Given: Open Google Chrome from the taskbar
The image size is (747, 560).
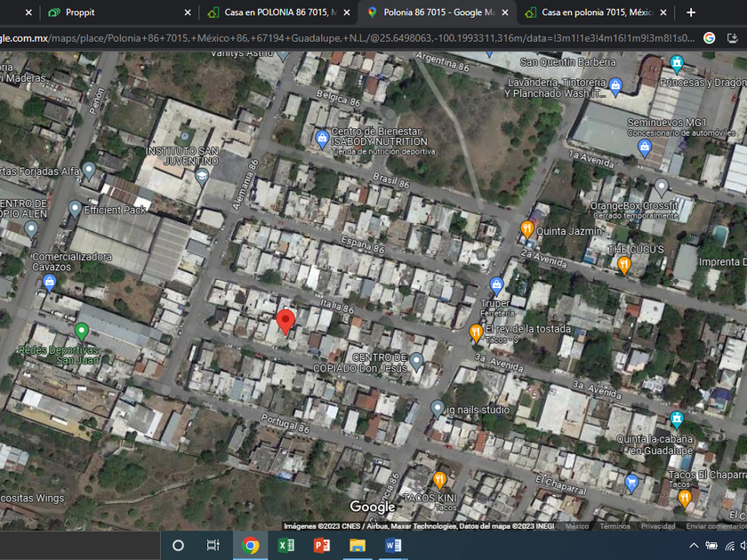Looking at the screenshot, I should 250,545.
